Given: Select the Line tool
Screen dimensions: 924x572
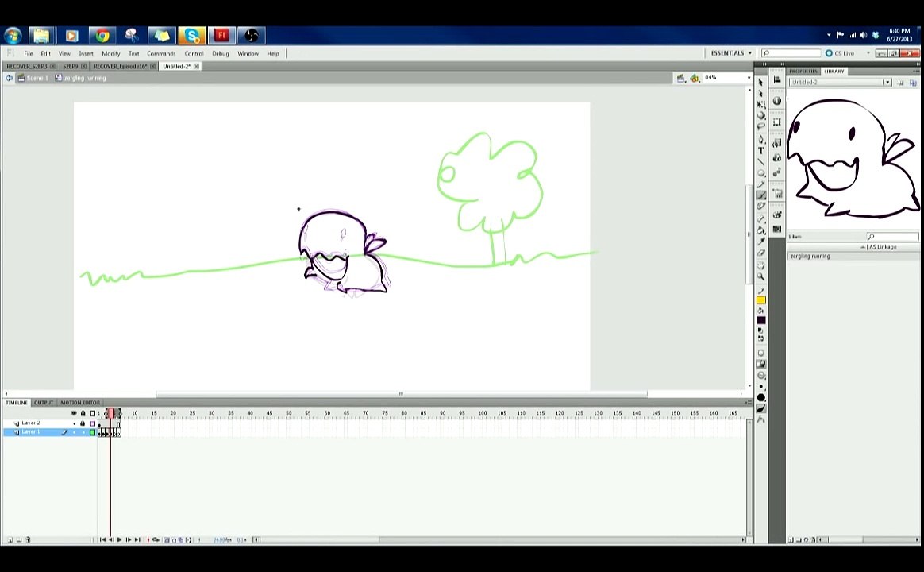Looking at the screenshot, I should point(760,161).
